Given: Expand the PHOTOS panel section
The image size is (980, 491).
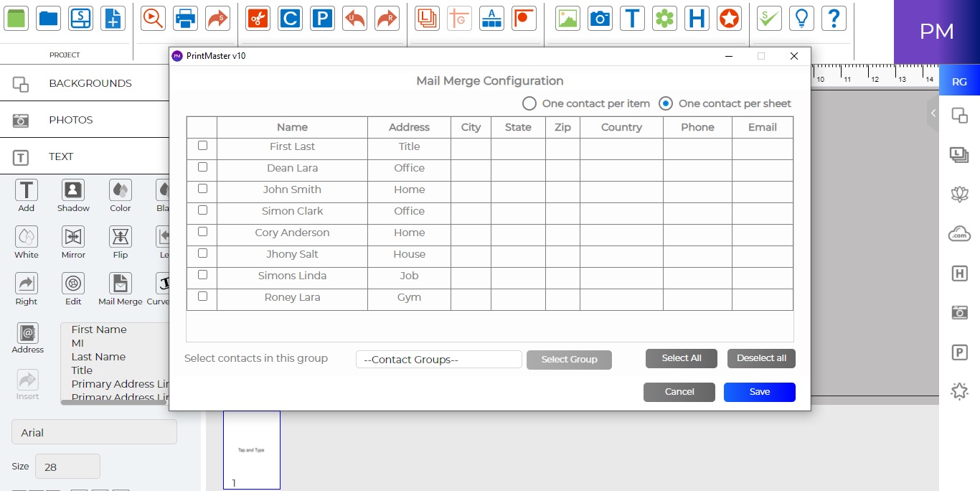Looking at the screenshot, I should coord(85,120).
